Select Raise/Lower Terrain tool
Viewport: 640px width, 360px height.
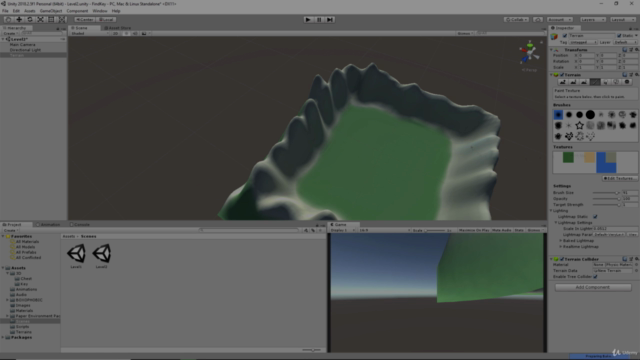coord(562,82)
